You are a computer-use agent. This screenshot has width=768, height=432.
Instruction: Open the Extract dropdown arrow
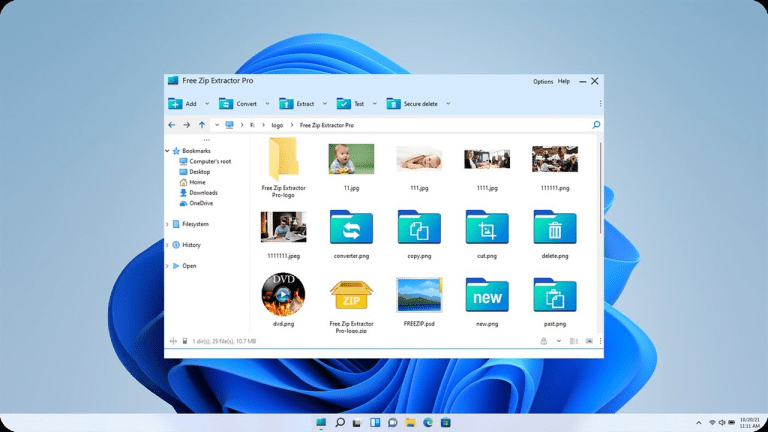tap(324, 104)
